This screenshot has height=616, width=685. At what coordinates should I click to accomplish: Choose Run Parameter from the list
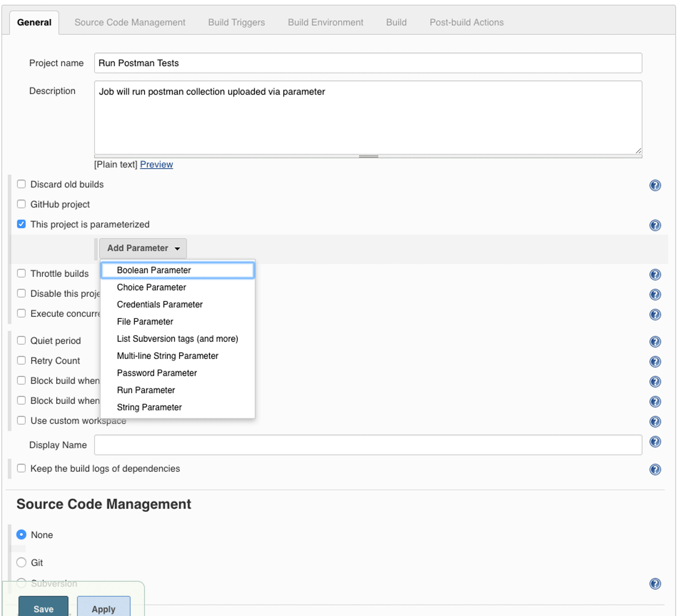(x=178, y=390)
